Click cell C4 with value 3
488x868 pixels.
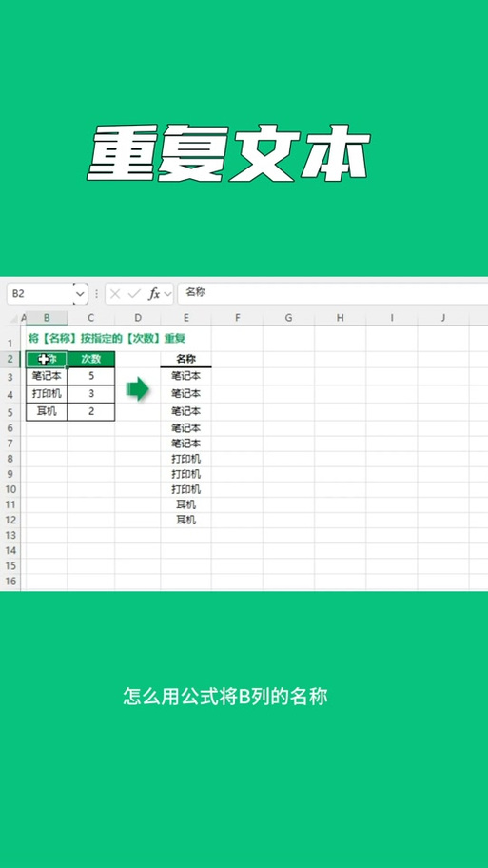(x=90, y=394)
